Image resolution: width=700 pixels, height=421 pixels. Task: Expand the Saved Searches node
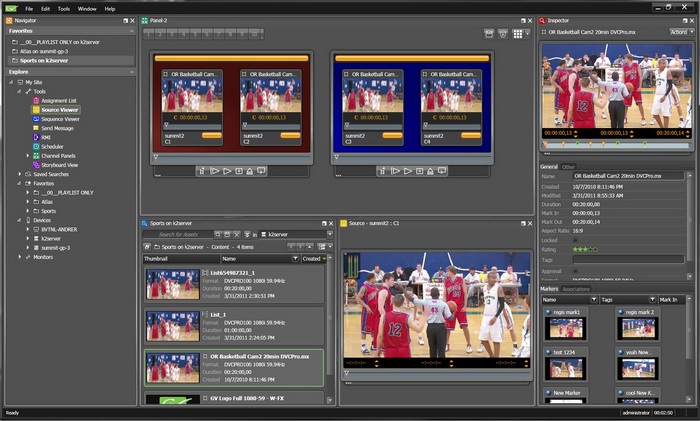tap(20, 174)
